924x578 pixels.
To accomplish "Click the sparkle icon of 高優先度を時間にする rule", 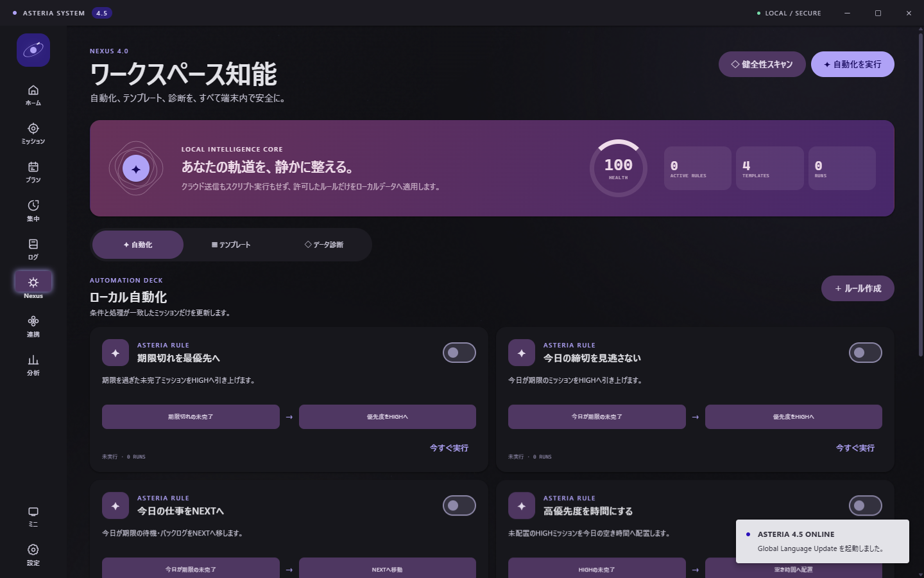I will point(522,505).
